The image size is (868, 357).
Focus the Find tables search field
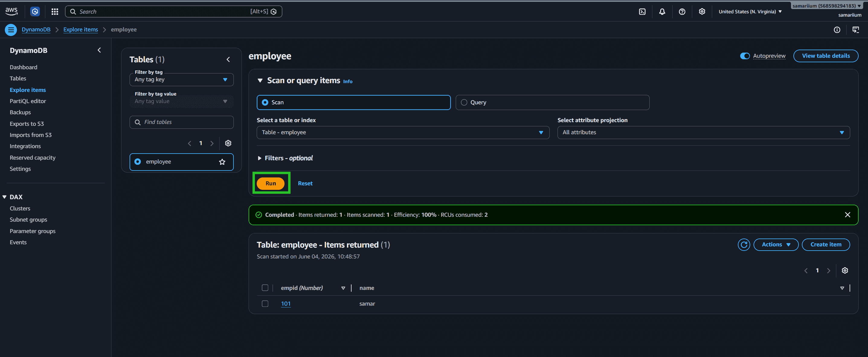click(x=181, y=122)
